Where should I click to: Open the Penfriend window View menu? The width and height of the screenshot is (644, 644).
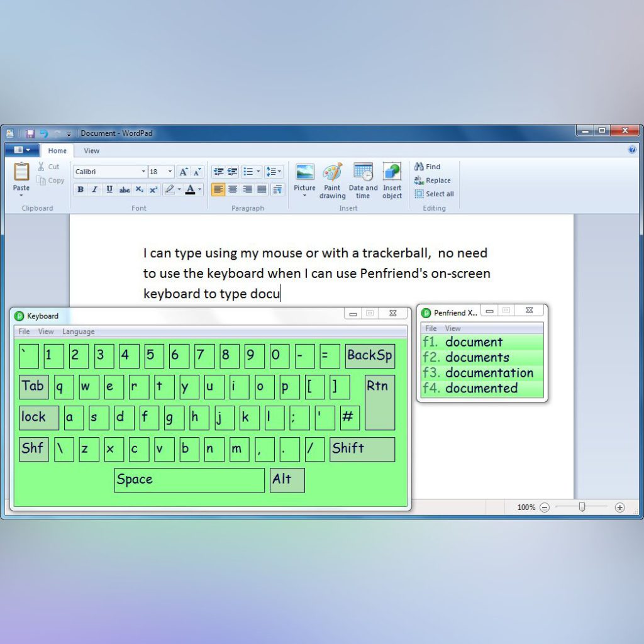click(x=453, y=328)
